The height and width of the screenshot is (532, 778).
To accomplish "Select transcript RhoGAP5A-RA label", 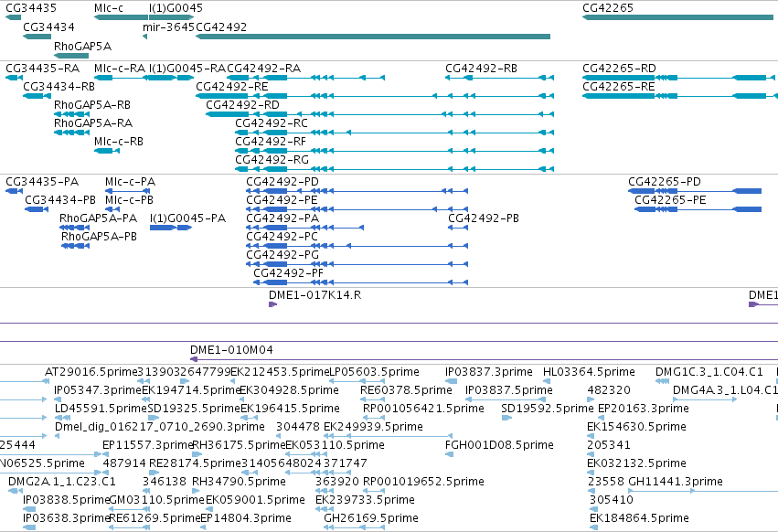I will pyautogui.click(x=92, y=122).
